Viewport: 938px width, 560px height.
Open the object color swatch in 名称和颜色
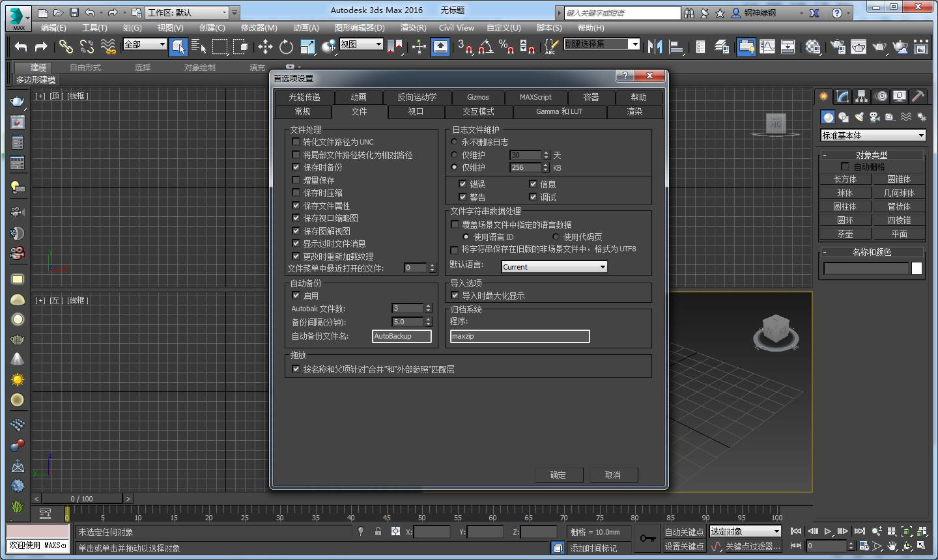pos(917,268)
